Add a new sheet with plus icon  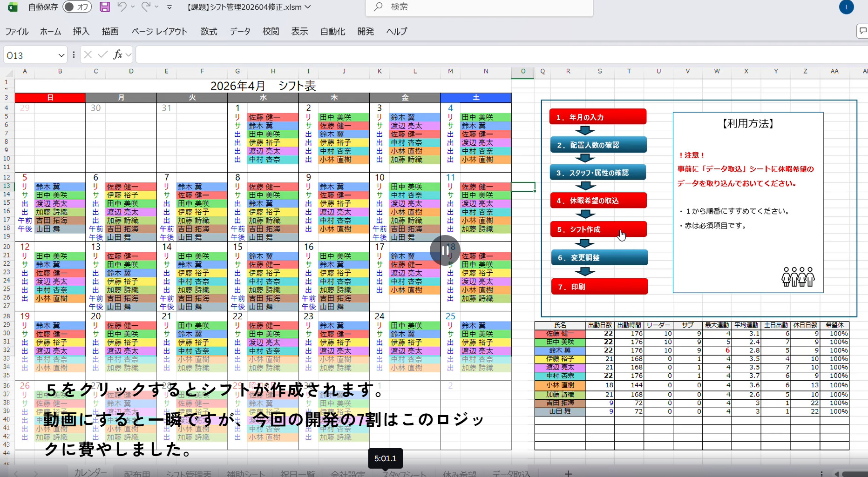[568, 473]
